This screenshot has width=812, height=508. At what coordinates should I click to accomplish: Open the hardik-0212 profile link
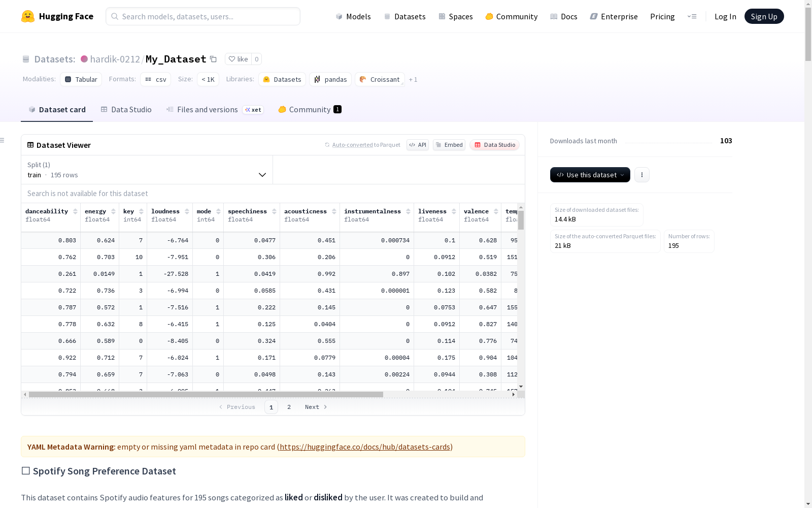coord(115,59)
